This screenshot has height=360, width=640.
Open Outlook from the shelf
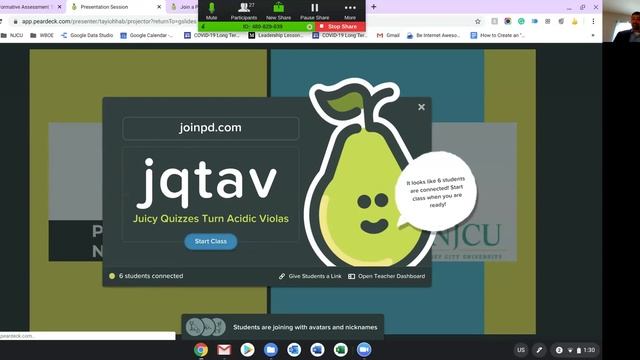(294, 350)
